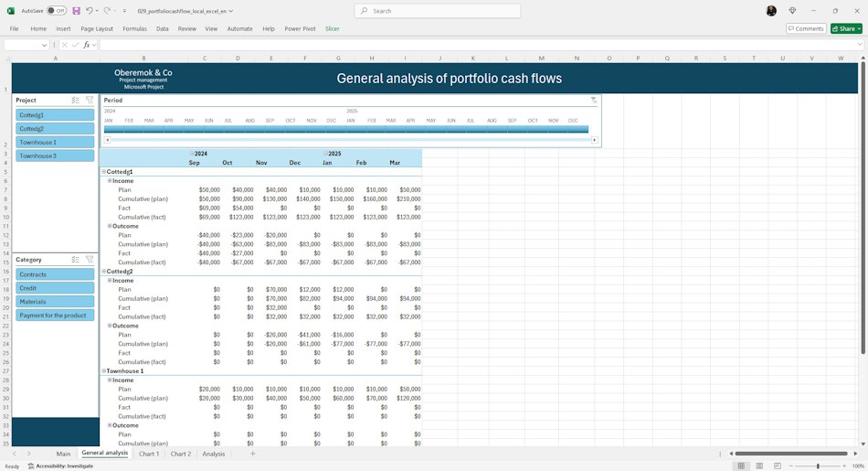Toggle multi-select in Project slicer
The image size is (868, 471).
coord(75,101)
